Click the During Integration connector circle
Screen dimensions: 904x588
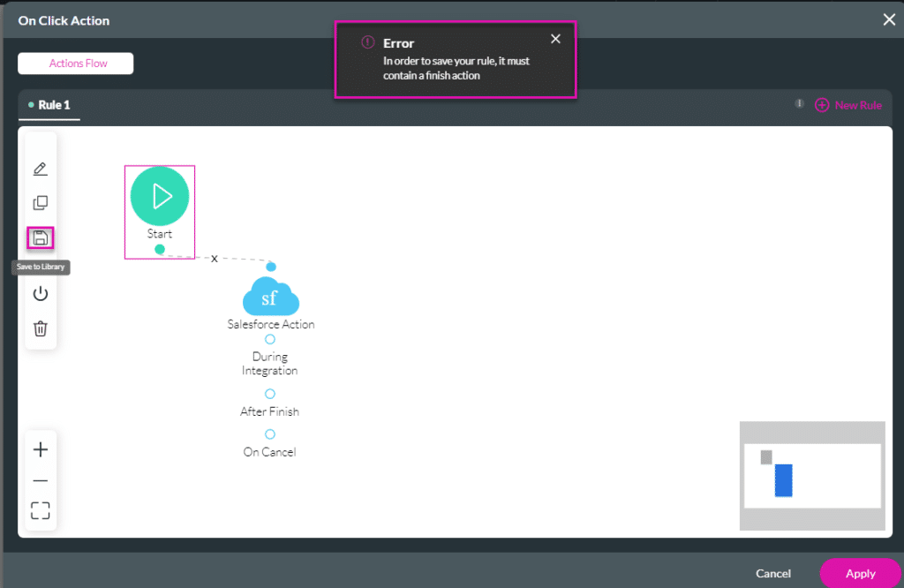(x=270, y=339)
